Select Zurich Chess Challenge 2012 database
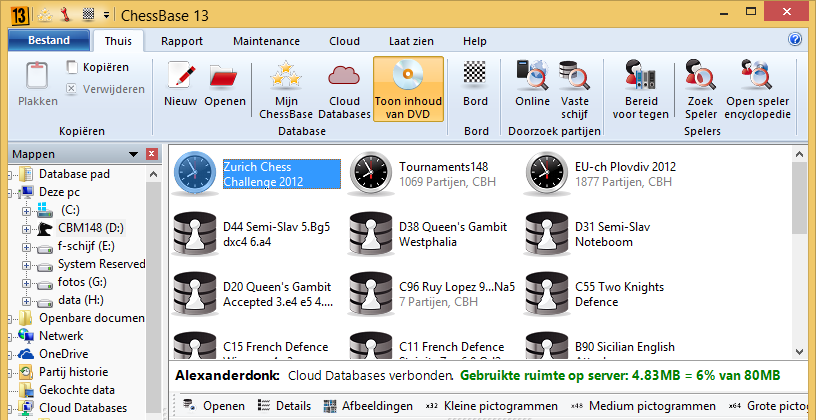This screenshot has height=420, width=816. pyautogui.click(x=256, y=174)
